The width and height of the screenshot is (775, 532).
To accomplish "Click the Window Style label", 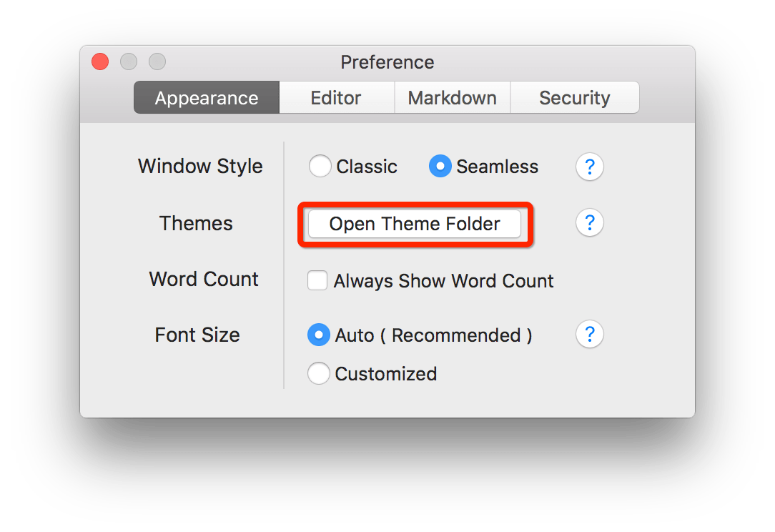I will pyautogui.click(x=200, y=167).
